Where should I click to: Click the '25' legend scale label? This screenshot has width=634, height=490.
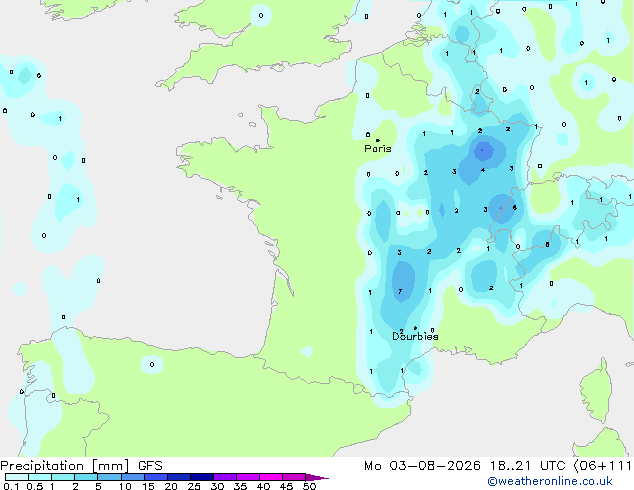194,486
